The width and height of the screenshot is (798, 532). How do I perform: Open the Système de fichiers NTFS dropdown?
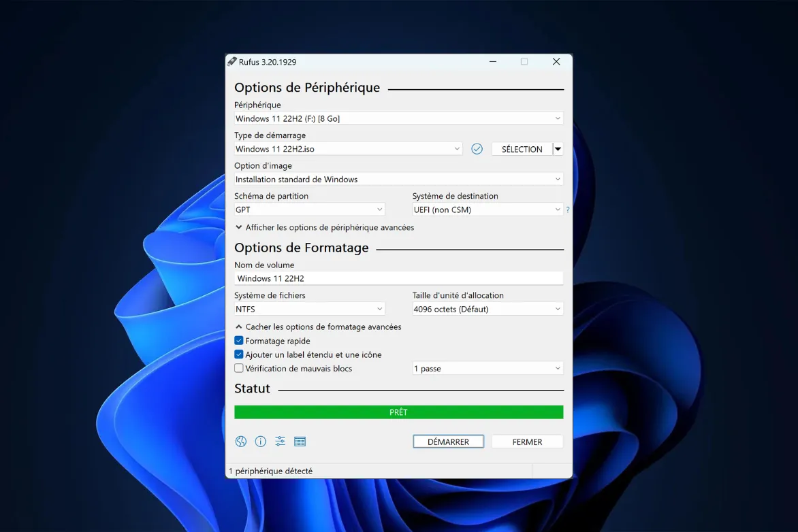[x=309, y=309]
